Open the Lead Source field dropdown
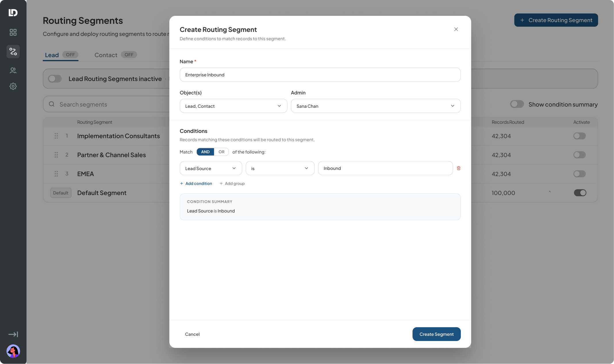614x364 pixels. 211,168
